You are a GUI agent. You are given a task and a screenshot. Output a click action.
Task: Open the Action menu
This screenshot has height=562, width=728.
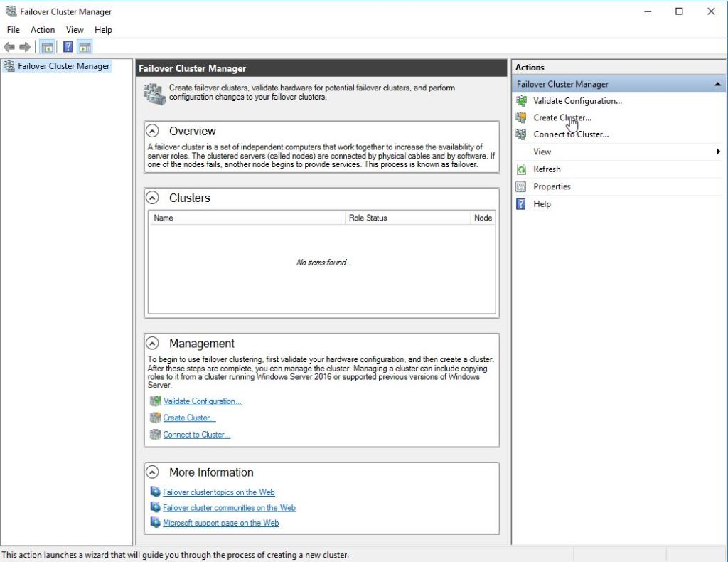click(43, 29)
